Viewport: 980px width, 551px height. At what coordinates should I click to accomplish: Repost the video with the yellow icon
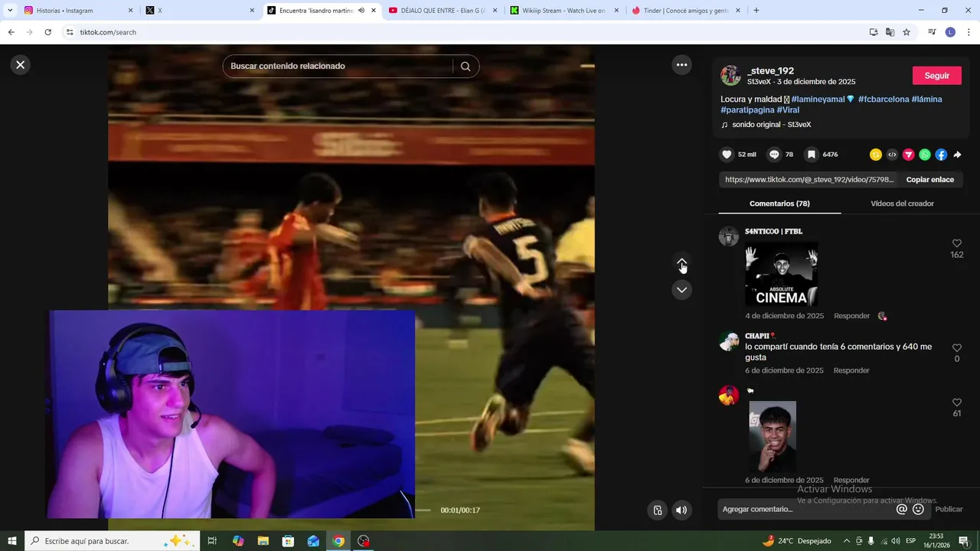[876, 155]
